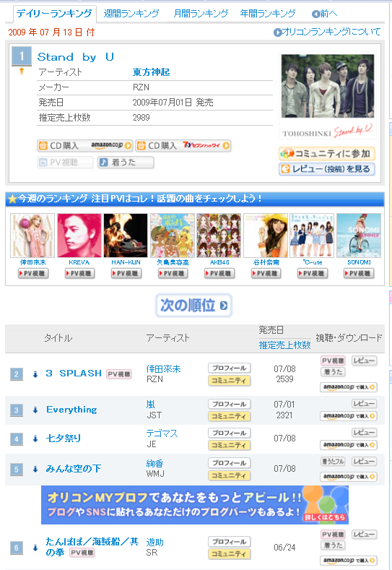Open the 週間ランキング tab
The image size is (392, 570).
click(x=131, y=14)
